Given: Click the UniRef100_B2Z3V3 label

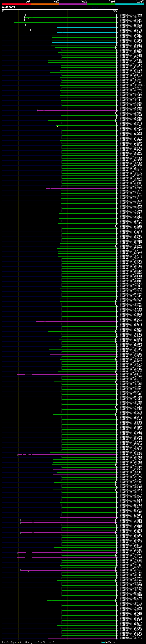Looking at the screenshot, I should coord(131,155).
